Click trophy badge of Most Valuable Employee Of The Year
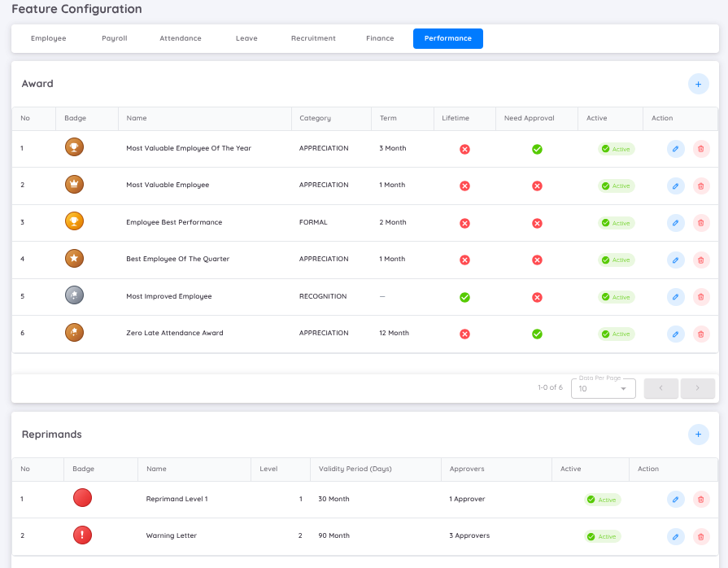This screenshot has width=728, height=568. click(x=74, y=147)
